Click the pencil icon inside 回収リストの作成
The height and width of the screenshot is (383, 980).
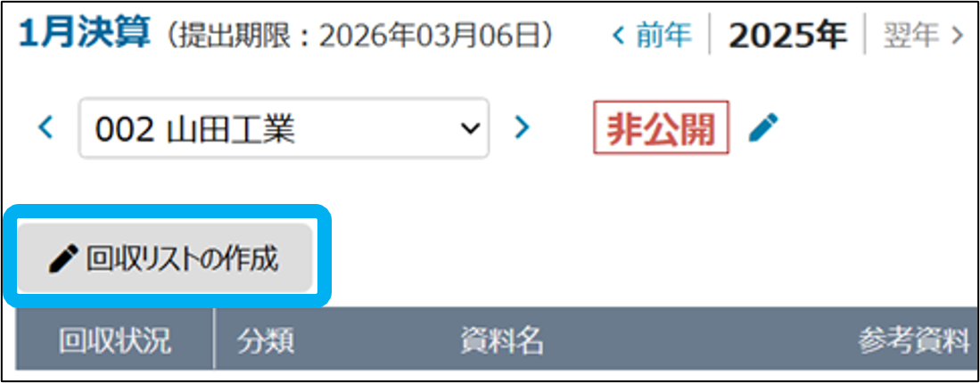pos(63,258)
